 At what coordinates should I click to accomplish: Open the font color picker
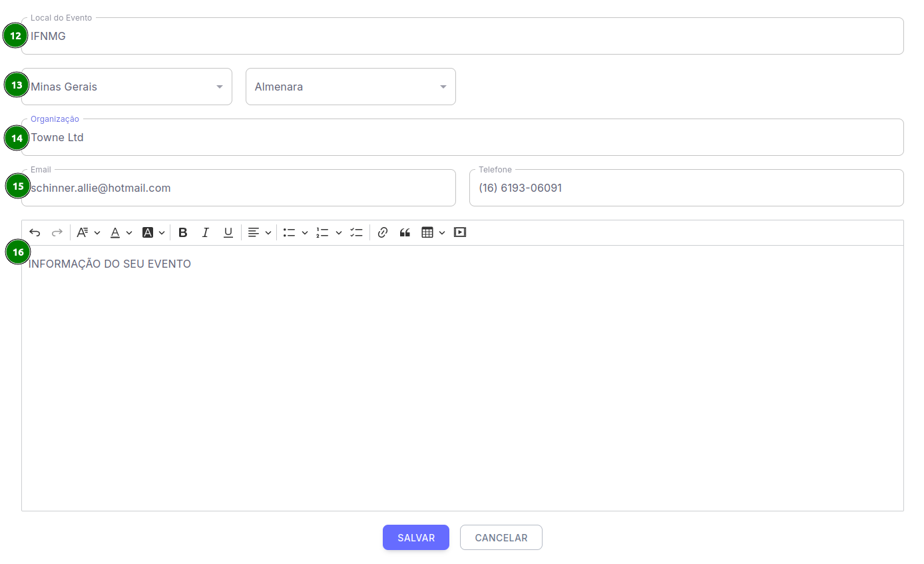tap(120, 232)
